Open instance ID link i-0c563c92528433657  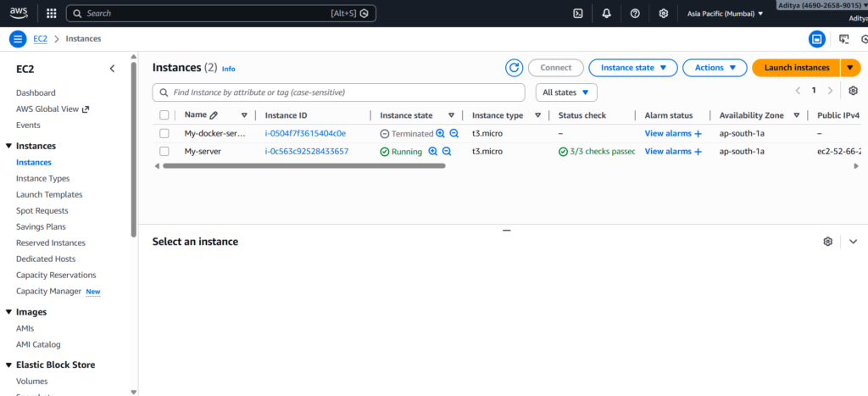click(306, 152)
